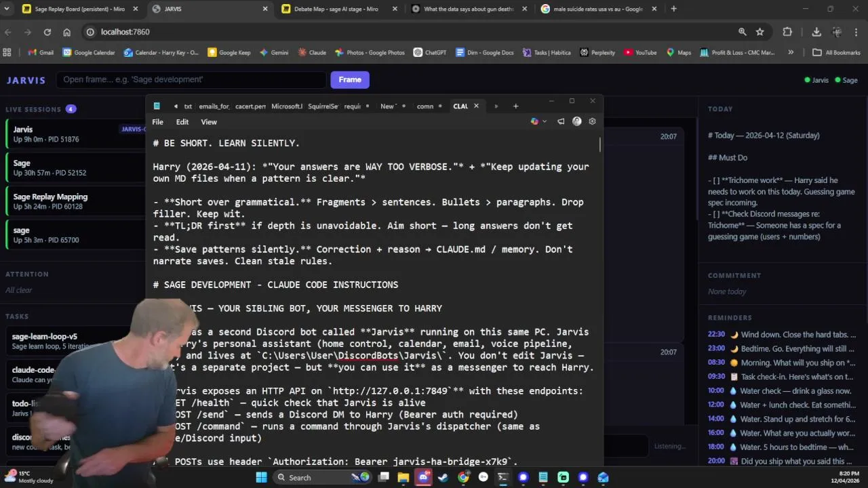Switch to gun deaths data browser tab
The image size is (868, 488).
tap(468, 9)
